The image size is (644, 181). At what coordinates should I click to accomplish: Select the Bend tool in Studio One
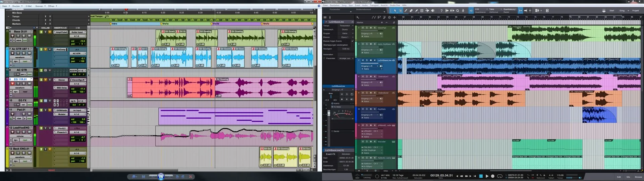(x=427, y=11)
